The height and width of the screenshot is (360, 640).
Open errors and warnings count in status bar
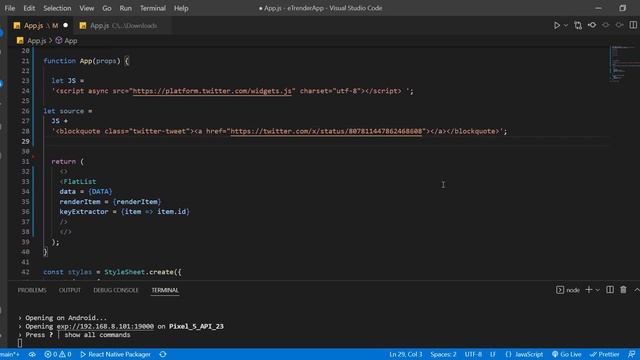[58, 354]
